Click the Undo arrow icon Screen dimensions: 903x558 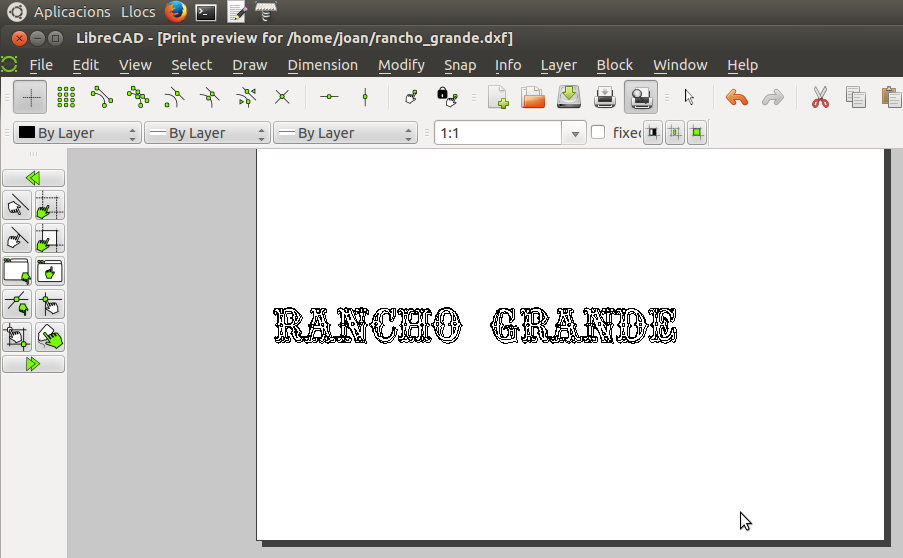pyautogui.click(x=737, y=97)
